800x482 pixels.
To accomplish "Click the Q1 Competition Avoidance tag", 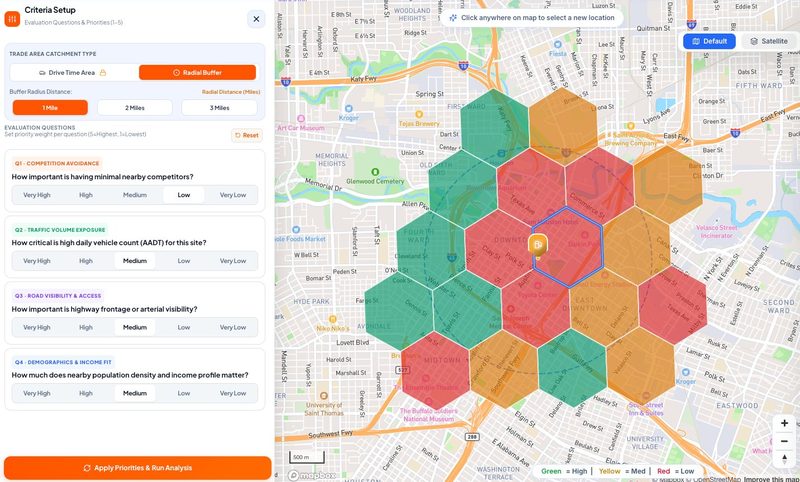I will pos(57,163).
